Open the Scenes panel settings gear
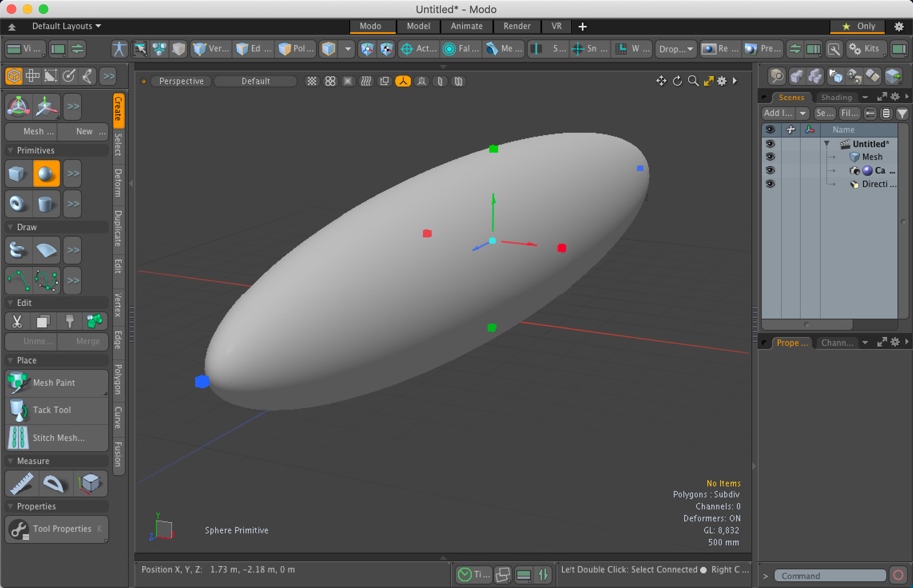Viewport: 913px width, 588px height. tap(895, 97)
